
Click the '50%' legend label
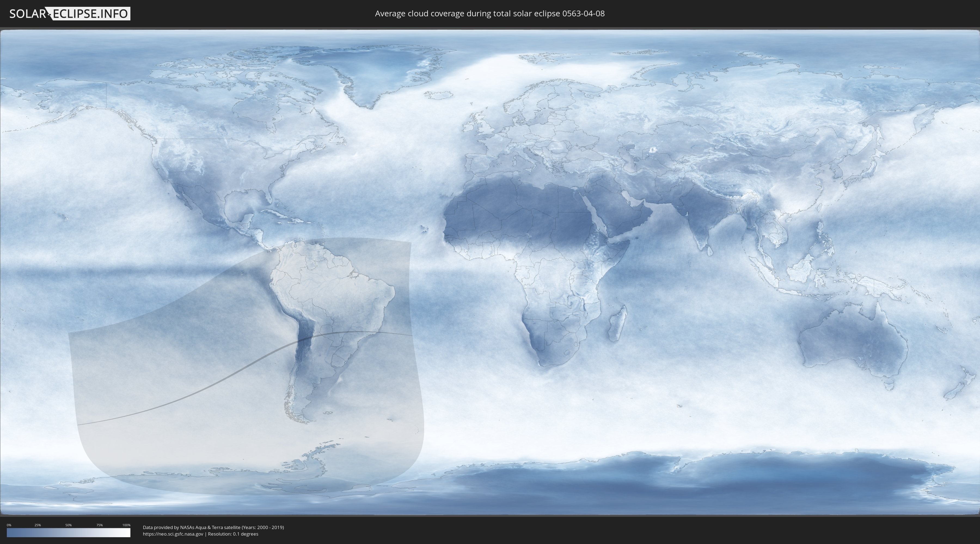(x=69, y=525)
